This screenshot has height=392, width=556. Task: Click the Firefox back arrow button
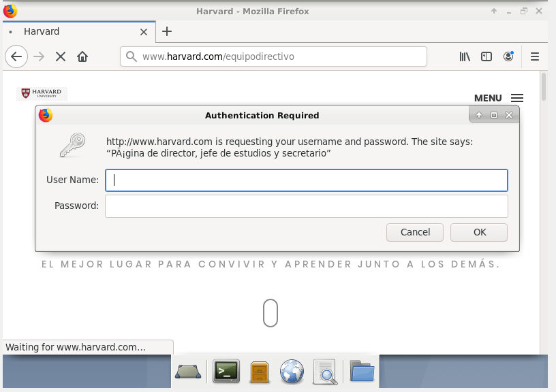[x=16, y=56]
